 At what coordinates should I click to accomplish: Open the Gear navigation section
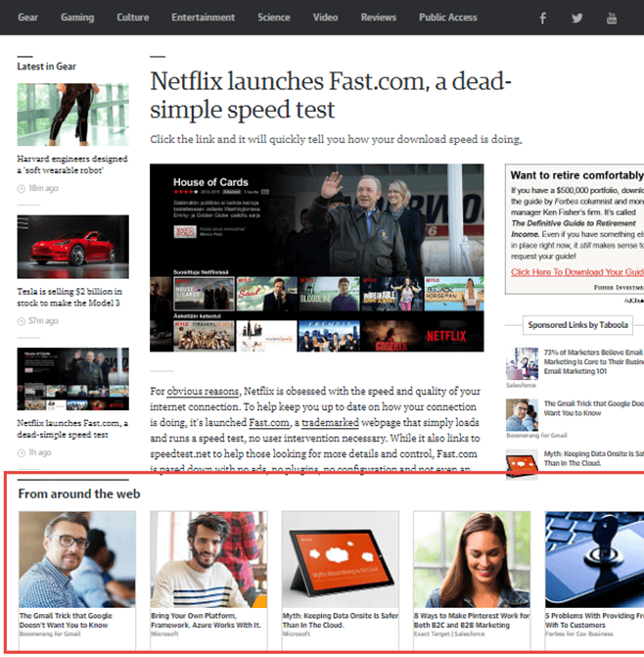[x=27, y=18]
